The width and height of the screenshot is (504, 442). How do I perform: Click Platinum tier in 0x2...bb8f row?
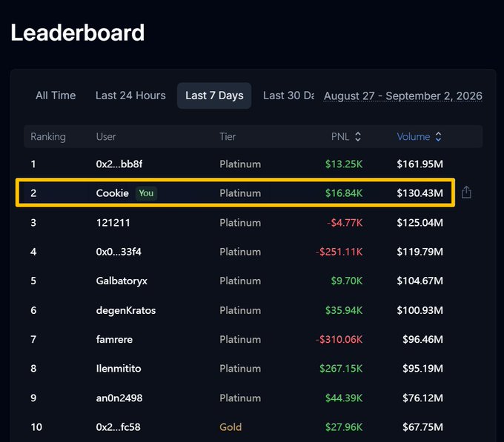coord(240,164)
